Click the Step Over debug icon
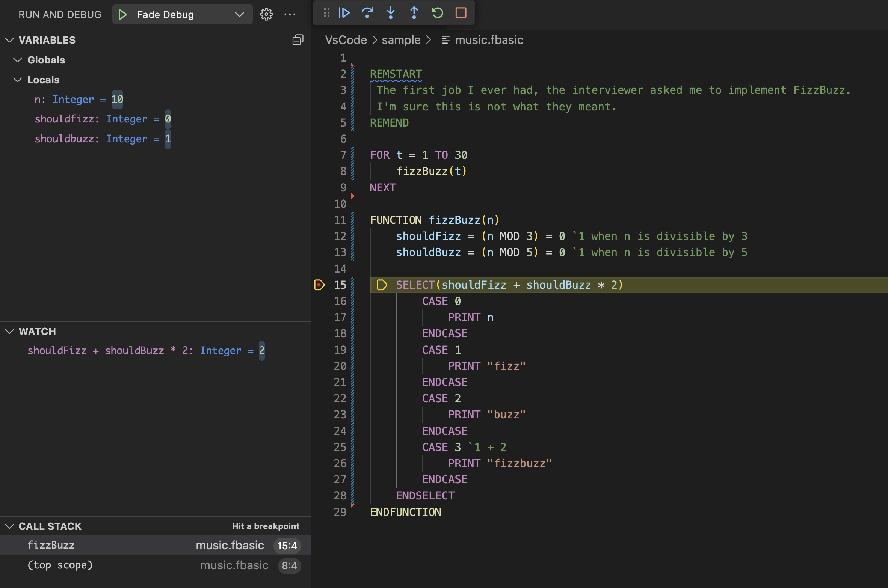The image size is (888, 588). point(367,13)
